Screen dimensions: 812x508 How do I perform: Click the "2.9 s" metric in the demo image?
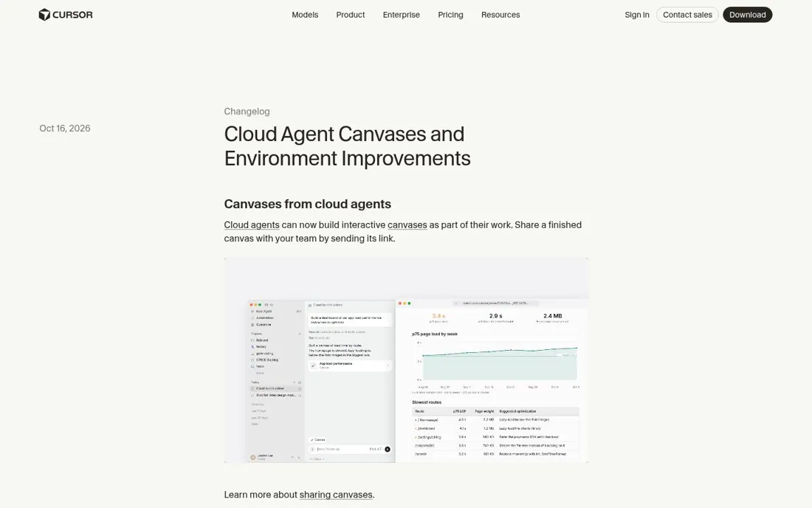[495, 316]
